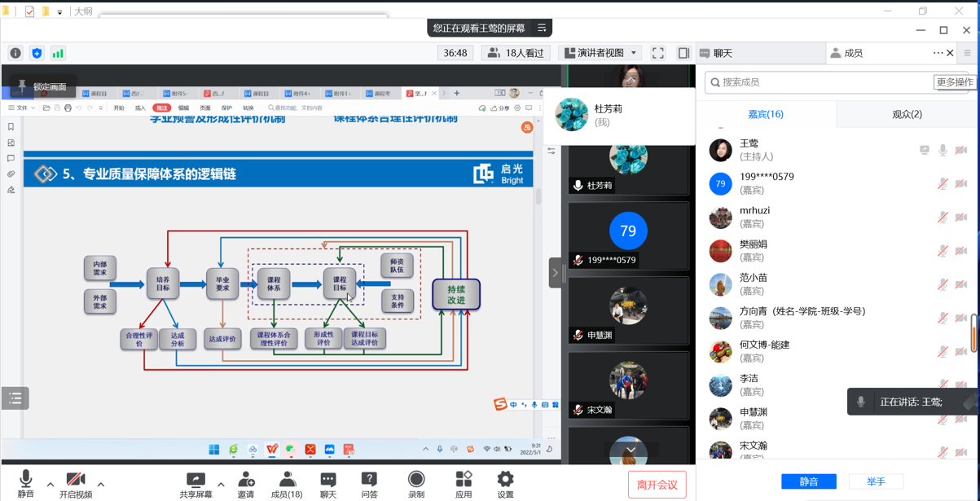Open the meeting info icon
This screenshot has width=980, height=501.
click(15, 53)
